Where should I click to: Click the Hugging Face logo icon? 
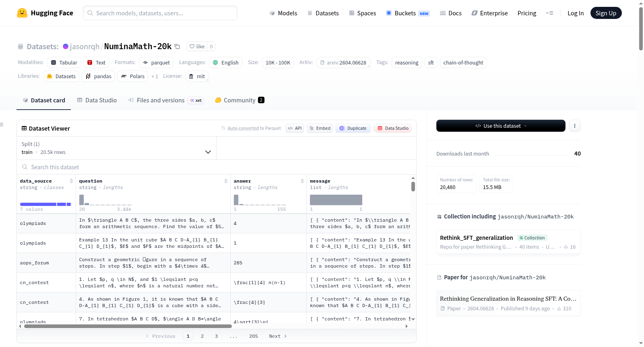tap(22, 13)
